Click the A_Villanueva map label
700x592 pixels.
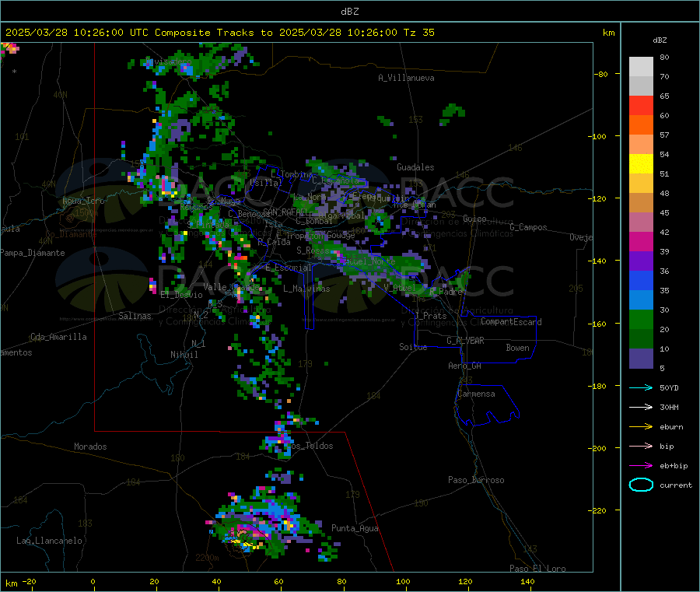click(x=406, y=78)
